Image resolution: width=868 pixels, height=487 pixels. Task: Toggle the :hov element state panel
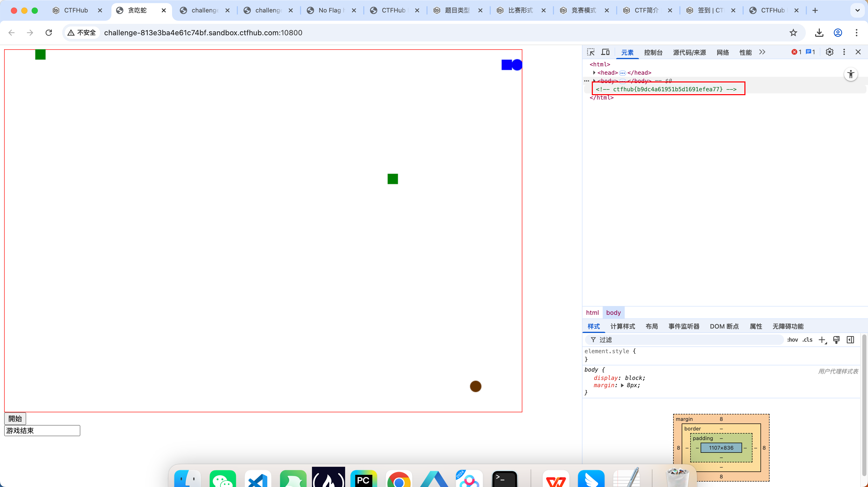click(x=792, y=340)
